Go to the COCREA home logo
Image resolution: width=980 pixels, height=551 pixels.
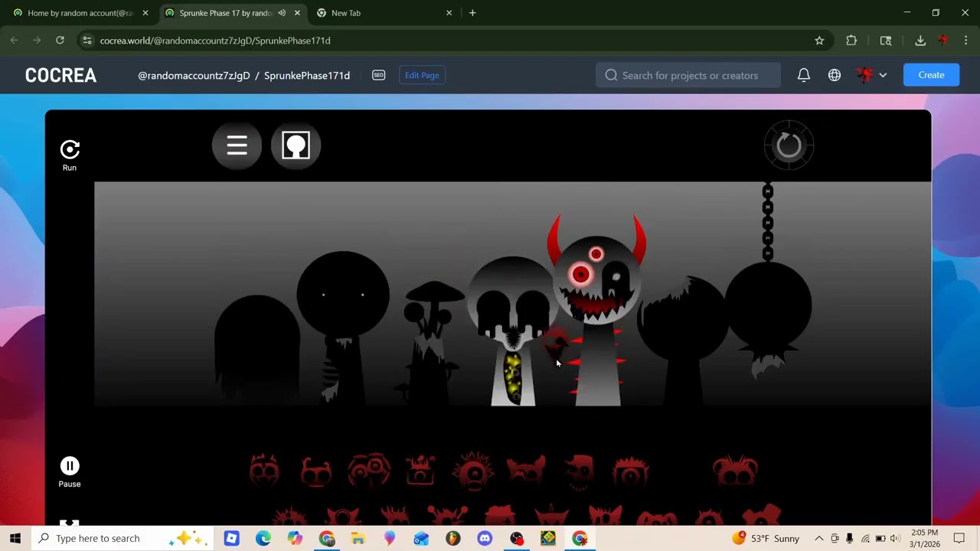pyautogui.click(x=61, y=75)
